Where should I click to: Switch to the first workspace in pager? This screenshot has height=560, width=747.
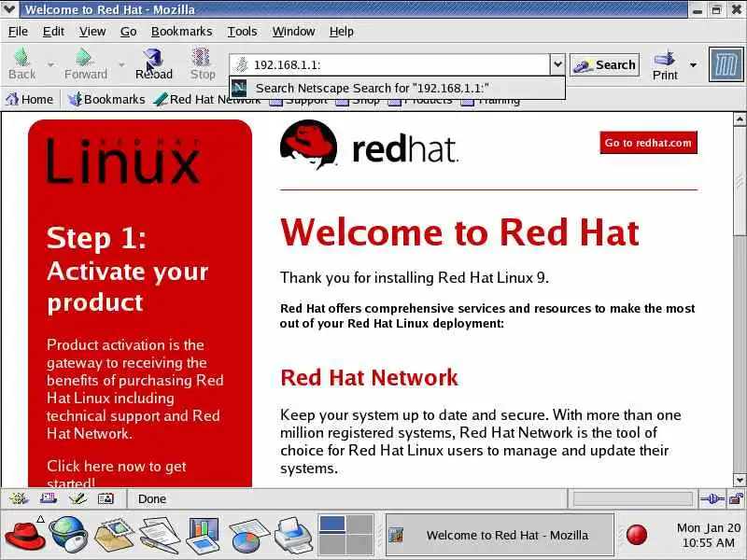tap(332, 524)
